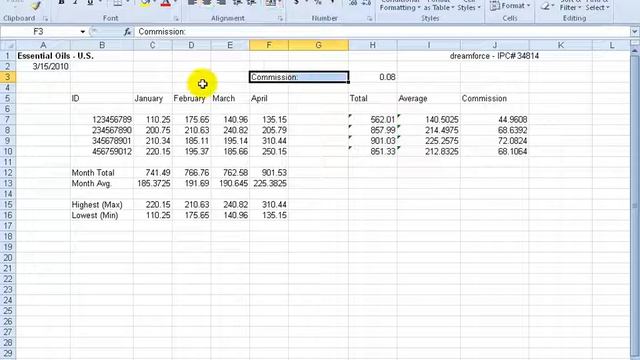Click the Name Box showing F3
The image size is (640, 360).
click(x=39, y=31)
